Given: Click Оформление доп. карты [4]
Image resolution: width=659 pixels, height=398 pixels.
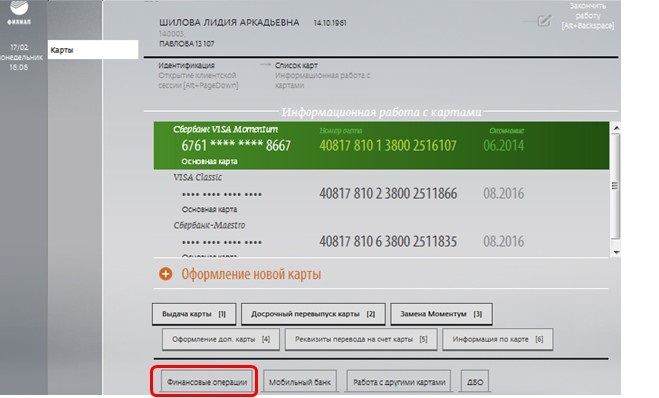Looking at the screenshot, I should pos(221,339).
